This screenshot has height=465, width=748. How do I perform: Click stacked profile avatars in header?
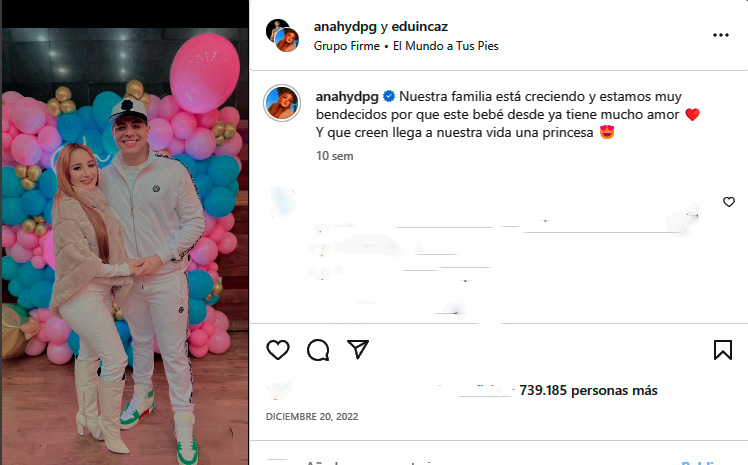pyautogui.click(x=282, y=35)
